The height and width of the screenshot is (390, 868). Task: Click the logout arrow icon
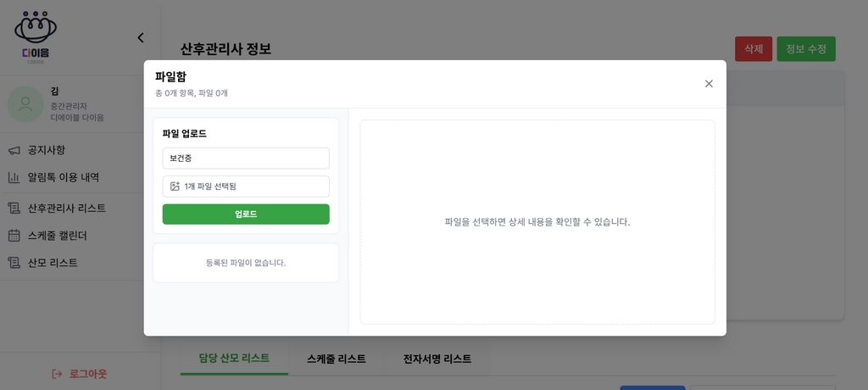(x=57, y=374)
